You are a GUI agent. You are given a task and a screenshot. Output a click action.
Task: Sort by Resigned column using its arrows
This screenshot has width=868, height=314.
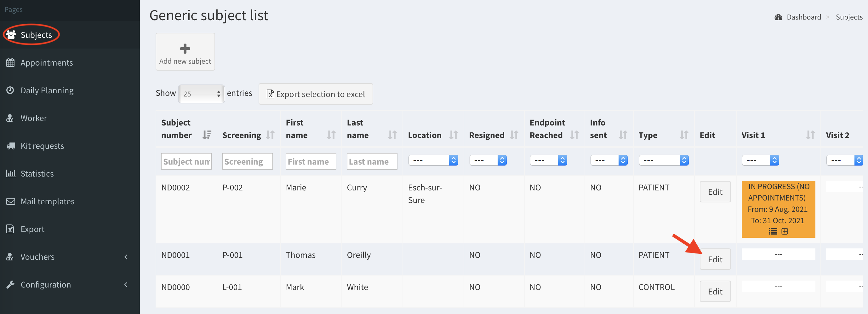pyautogui.click(x=514, y=135)
